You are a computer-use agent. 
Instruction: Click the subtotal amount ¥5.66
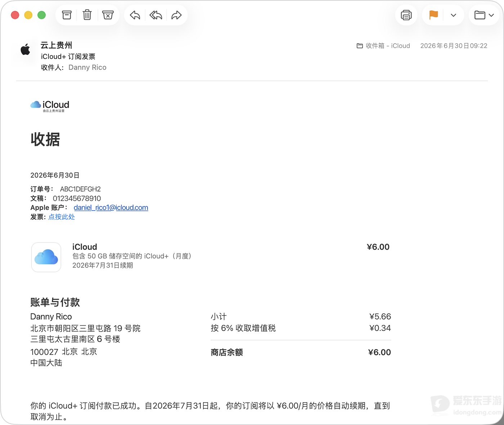tap(380, 317)
